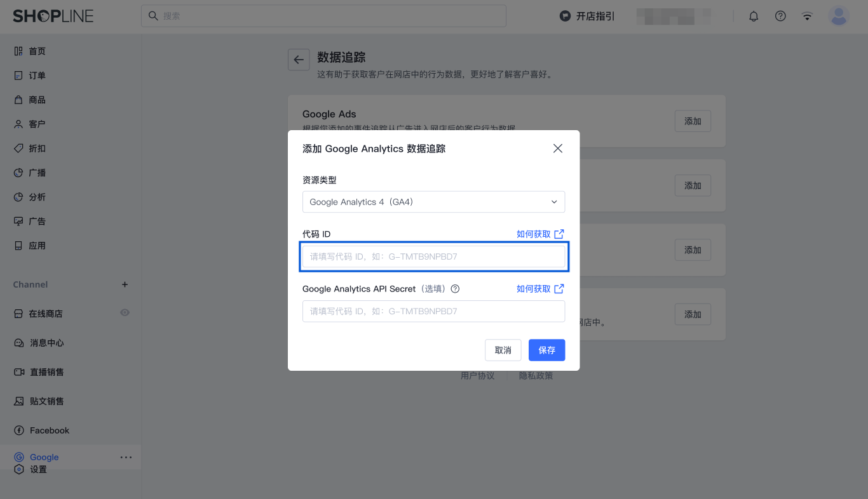The image size is (868, 499).
Task: Click the wifi signal icon in header
Action: click(807, 17)
